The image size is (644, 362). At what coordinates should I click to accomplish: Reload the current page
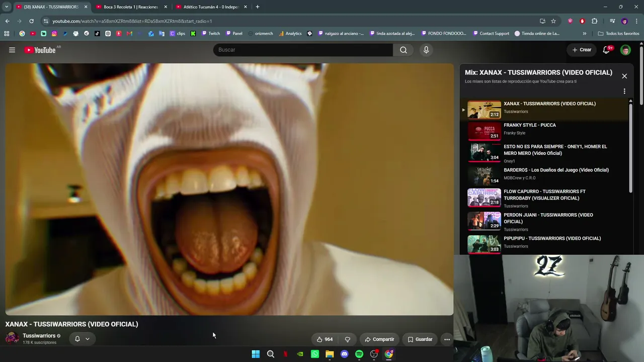[31, 21]
